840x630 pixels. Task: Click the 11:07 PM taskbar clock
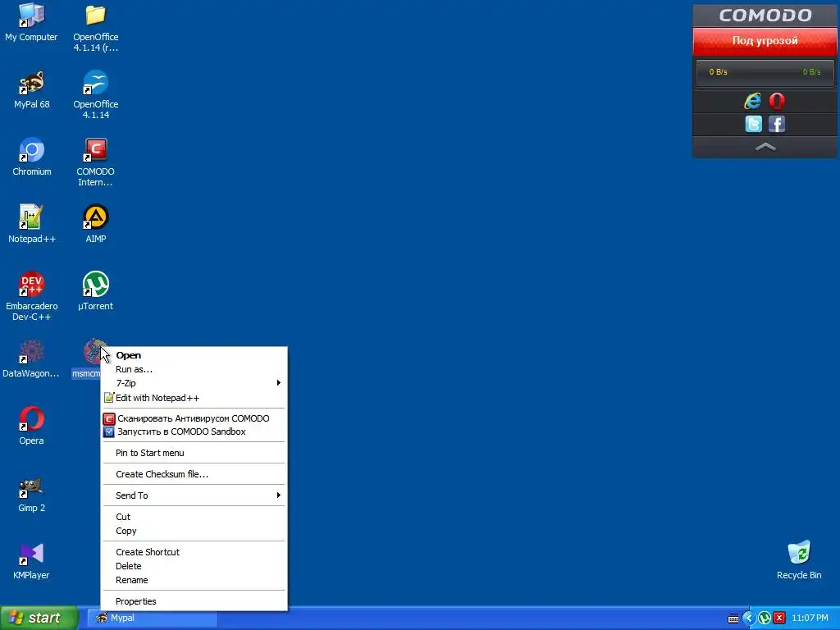[x=810, y=619]
